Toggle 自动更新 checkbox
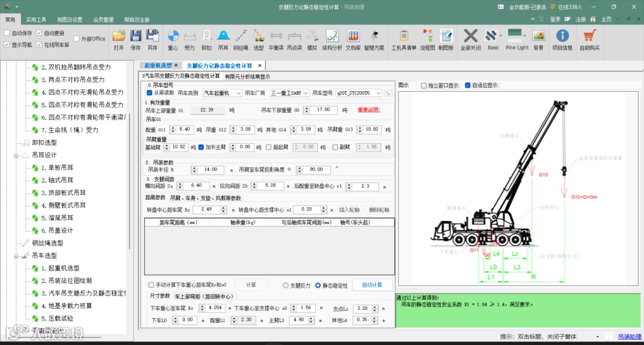The image size is (644, 345). [39, 33]
